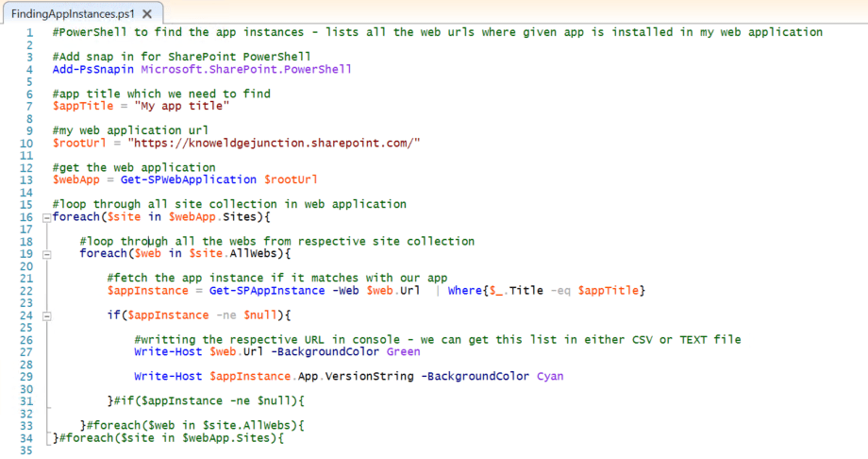Click line number 22 in the gutter
Image resolution: width=868 pixels, height=459 pixels.
(26, 291)
